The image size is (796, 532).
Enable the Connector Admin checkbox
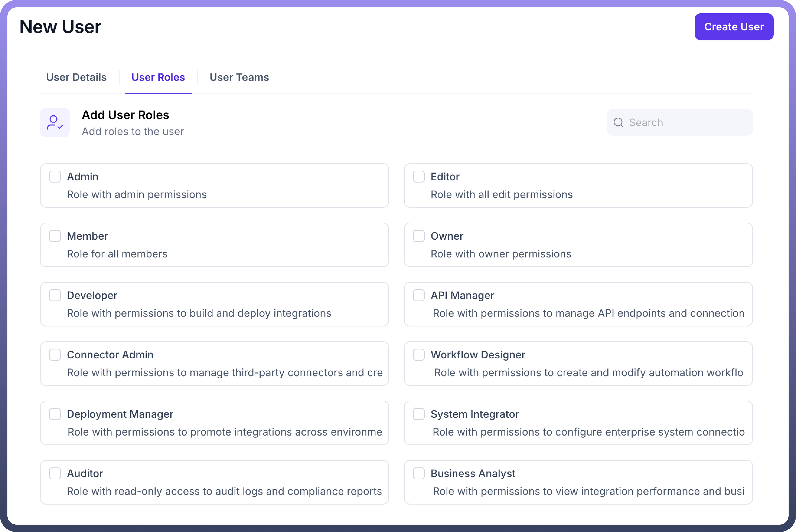pos(55,355)
